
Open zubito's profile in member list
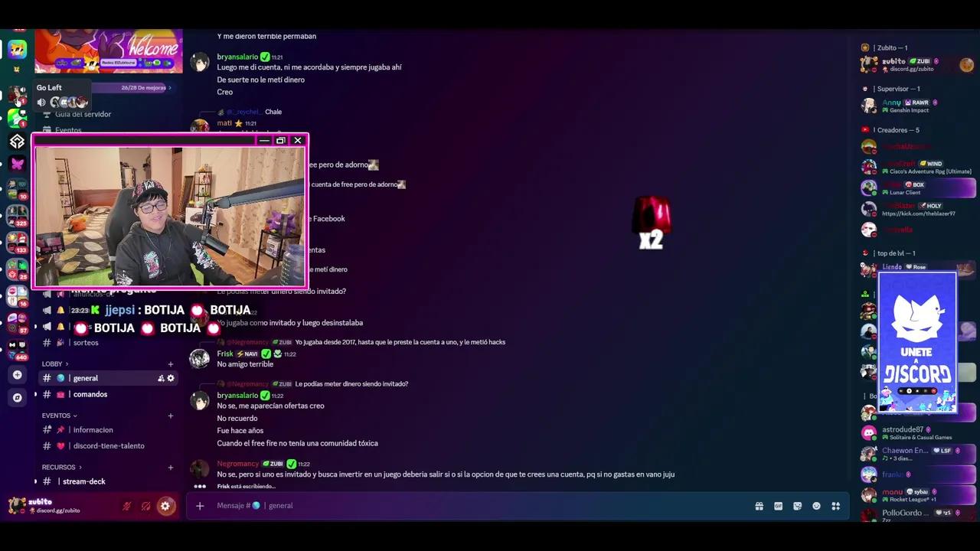(917, 64)
